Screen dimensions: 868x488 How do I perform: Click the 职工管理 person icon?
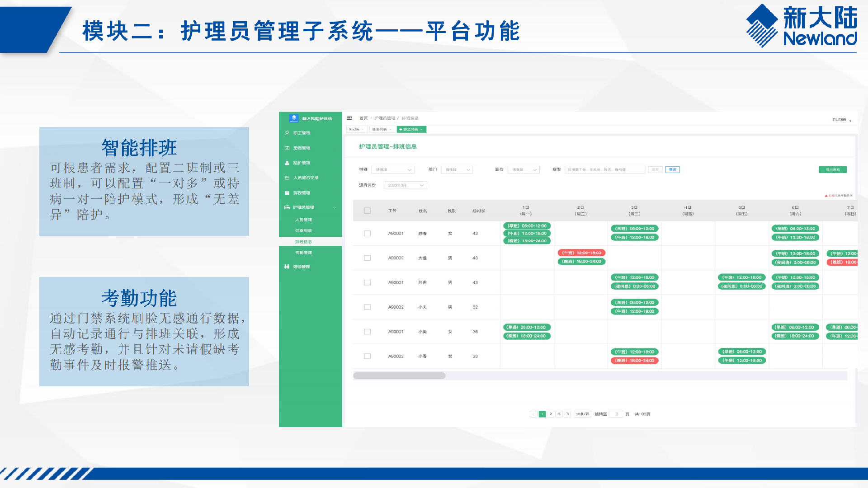tap(287, 133)
